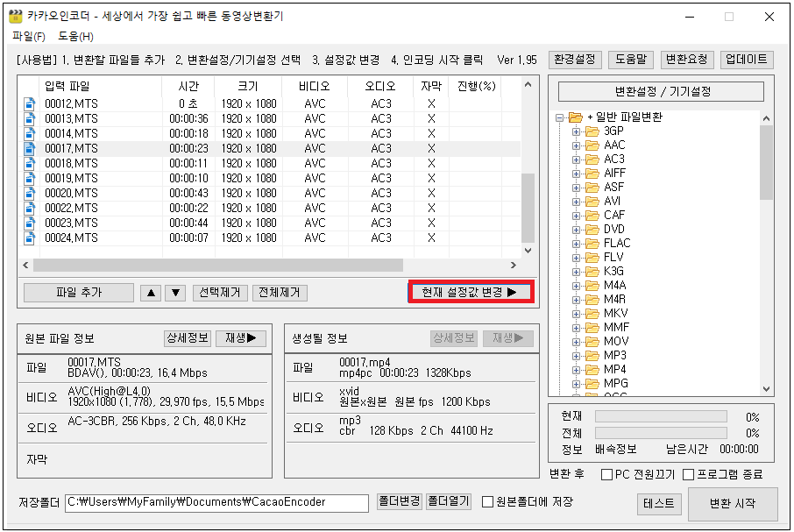Image resolution: width=794 pixels, height=532 pixels.
Task: Click 파일 추가 to add files
Action: click(79, 293)
